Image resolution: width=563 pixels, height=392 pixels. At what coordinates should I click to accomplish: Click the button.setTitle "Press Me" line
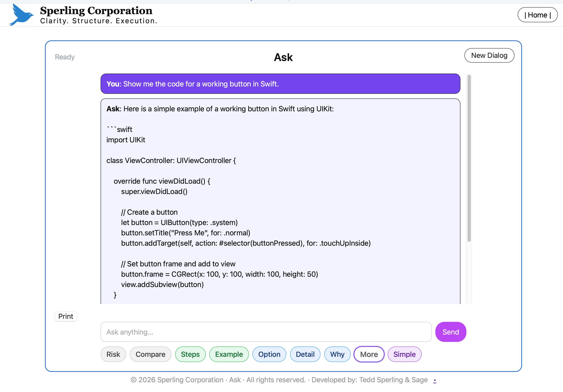click(186, 233)
